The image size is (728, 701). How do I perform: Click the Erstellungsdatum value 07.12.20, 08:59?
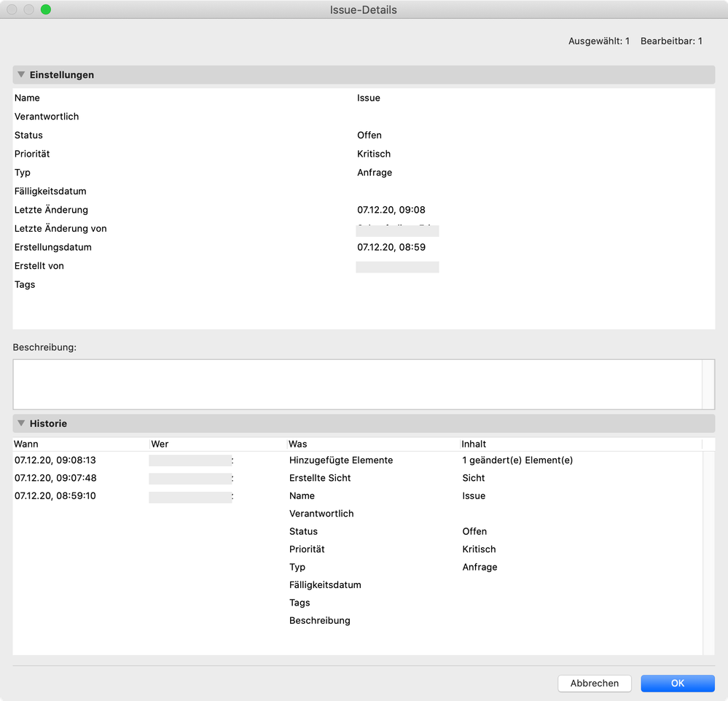click(x=391, y=247)
